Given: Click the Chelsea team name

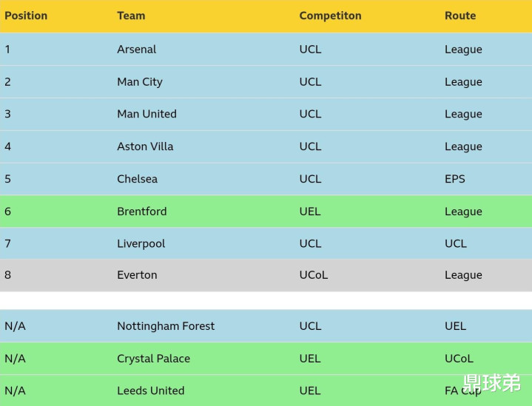Looking at the screenshot, I should tap(137, 179).
